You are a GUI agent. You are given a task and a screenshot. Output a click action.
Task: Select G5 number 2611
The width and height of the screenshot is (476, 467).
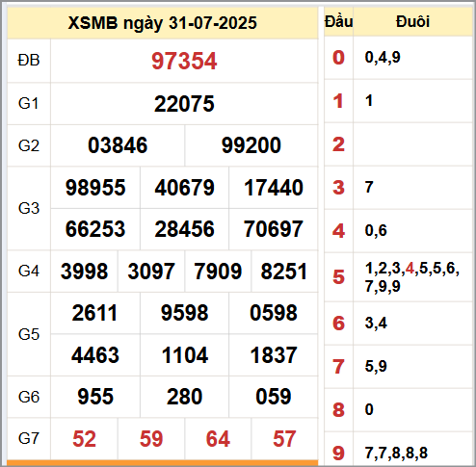coord(94,313)
